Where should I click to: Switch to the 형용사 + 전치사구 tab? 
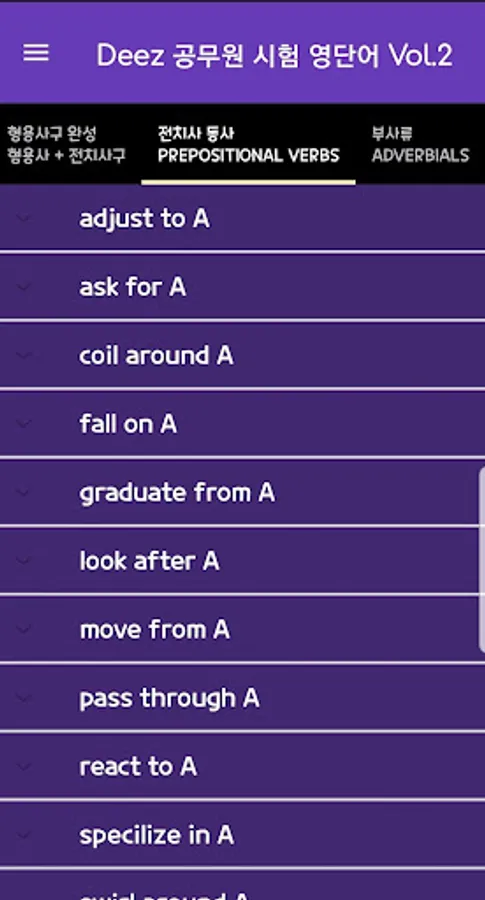(67, 145)
